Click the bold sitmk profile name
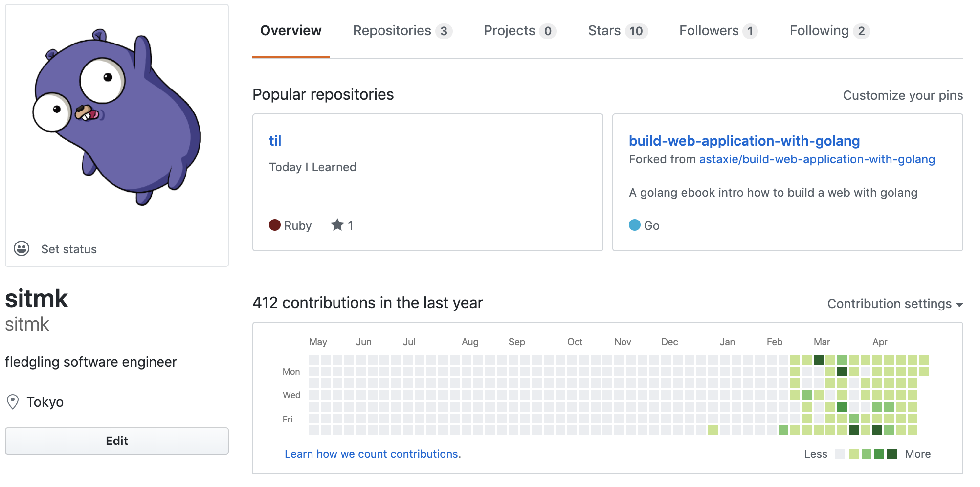980x487 pixels. pyautogui.click(x=37, y=299)
